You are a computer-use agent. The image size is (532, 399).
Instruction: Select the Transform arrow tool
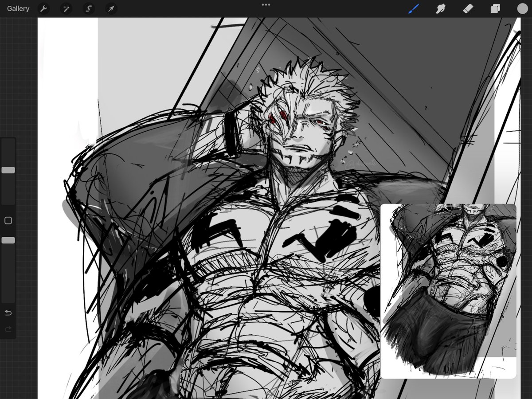[x=111, y=8]
